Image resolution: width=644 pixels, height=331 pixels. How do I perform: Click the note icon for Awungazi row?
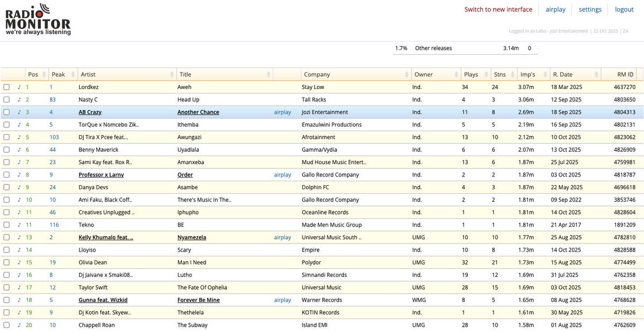click(x=19, y=137)
